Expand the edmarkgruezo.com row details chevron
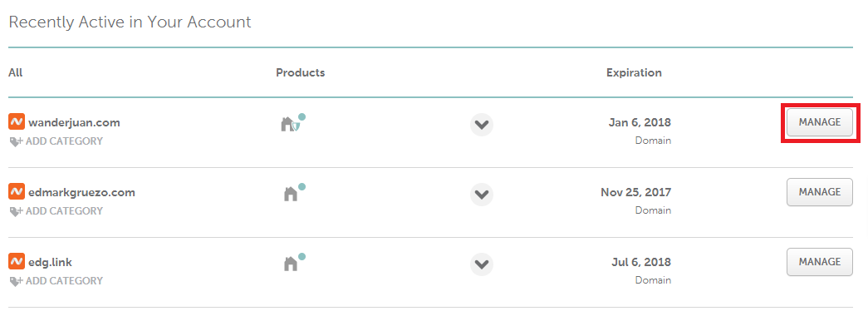Viewport: 868px width, 316px height. coord(482,194)
